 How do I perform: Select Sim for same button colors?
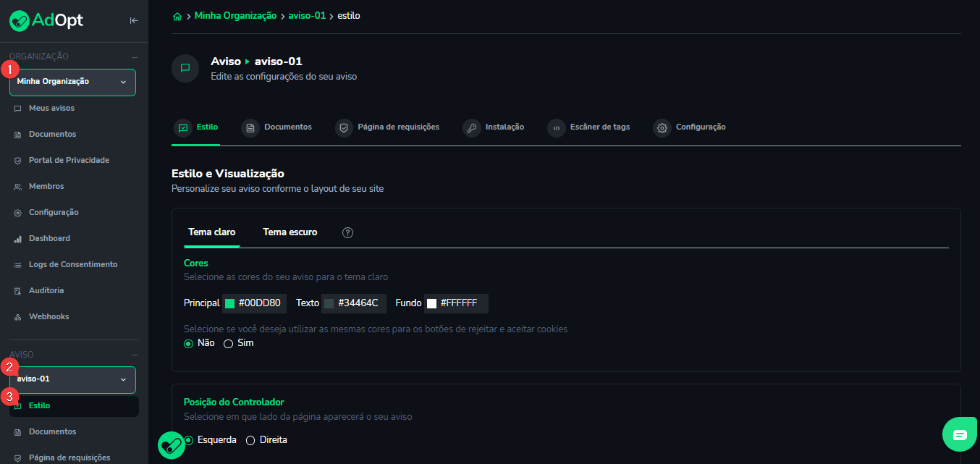pyautogui.click(x=228, y=344)
